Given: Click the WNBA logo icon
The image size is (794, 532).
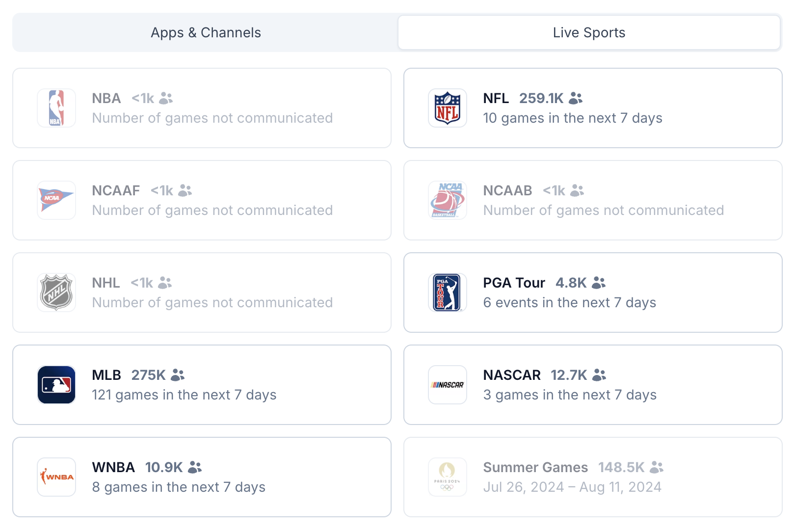Looking at the screenshot, I should 56,477.
